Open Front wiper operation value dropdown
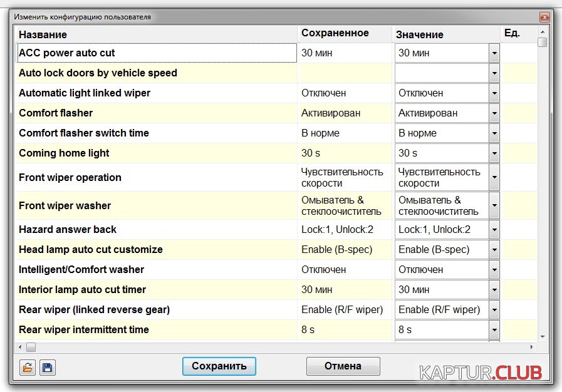Image resolution: width=562 pixels, height=392 pixels. (x=494, y=177)
